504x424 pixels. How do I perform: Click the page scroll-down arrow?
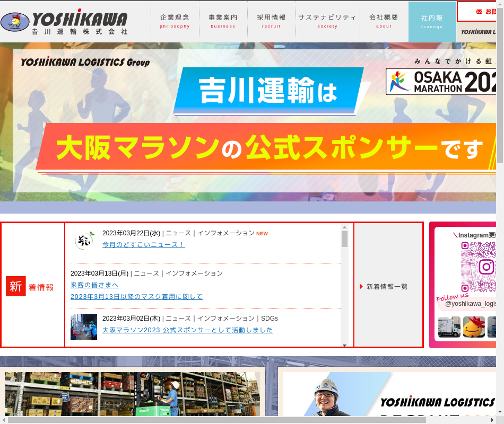click(500, 412)
